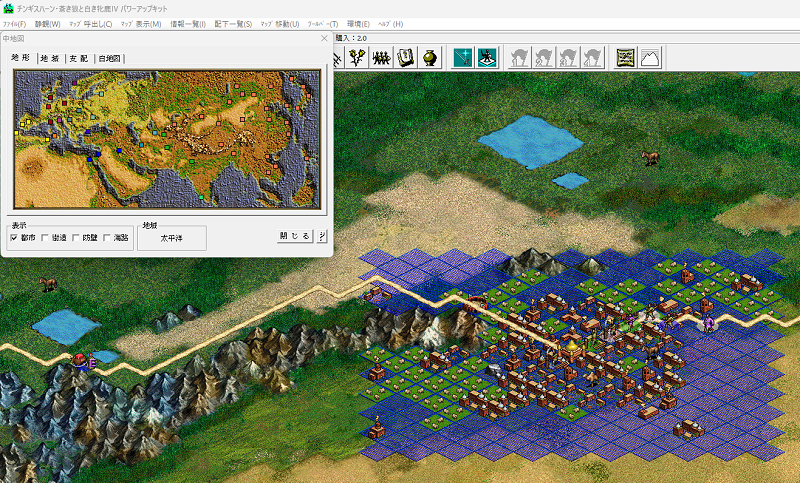This screenshot has height=483, width=800.
Task: Switch to the 地域 tab
Action: (x=51, y=59)
